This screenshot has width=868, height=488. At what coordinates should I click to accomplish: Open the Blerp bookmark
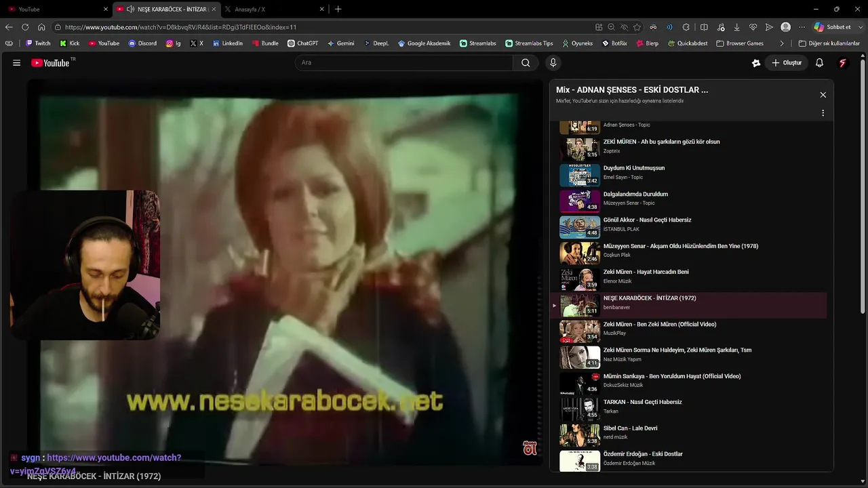pyautogui.click(x=647, y=43)
